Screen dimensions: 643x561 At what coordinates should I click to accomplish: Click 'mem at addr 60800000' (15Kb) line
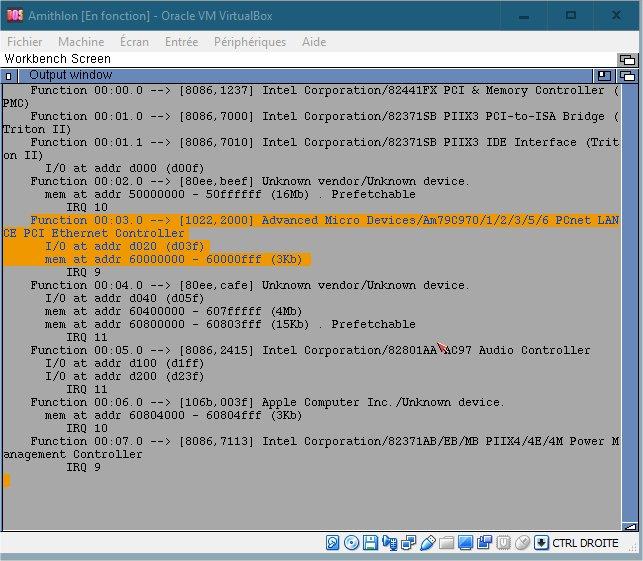pos(230,324)
